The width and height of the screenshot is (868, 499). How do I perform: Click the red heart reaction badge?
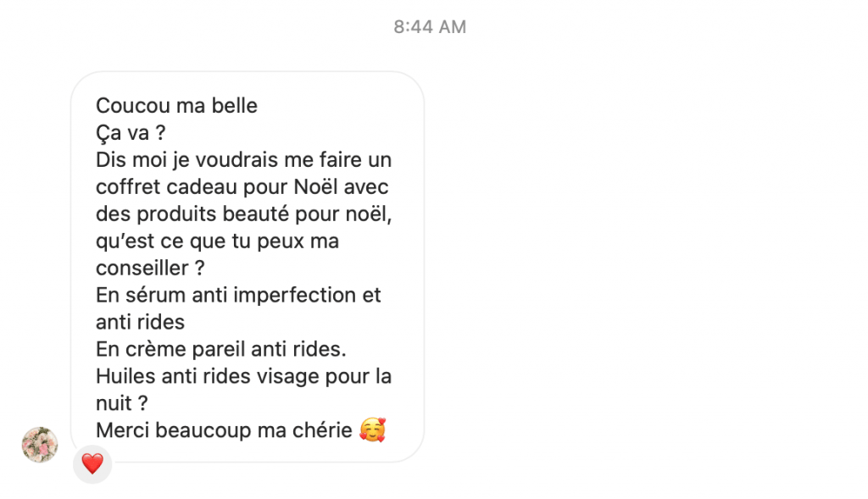(x=92, y=463)
